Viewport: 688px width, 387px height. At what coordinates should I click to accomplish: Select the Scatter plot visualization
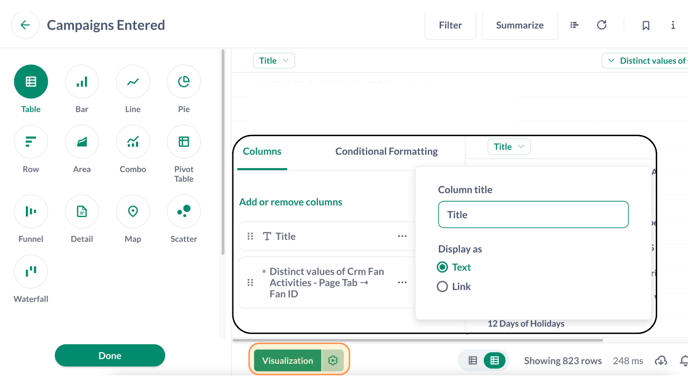(x=183, y=211)
